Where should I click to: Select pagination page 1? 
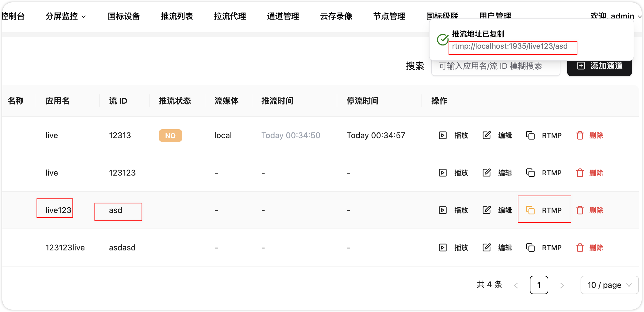point(539,285)
